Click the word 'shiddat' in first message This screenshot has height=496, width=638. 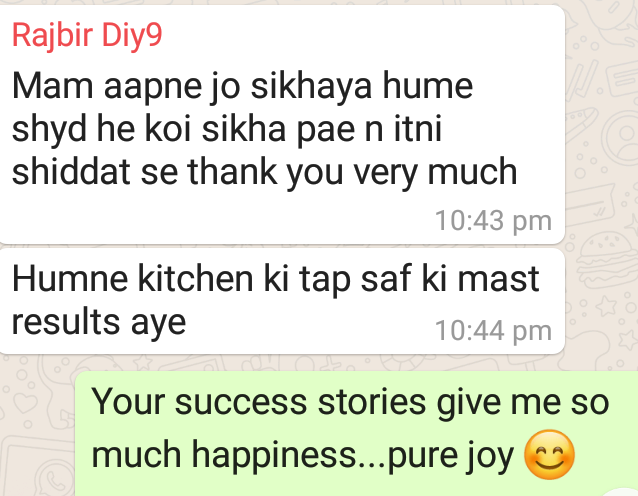71,172
